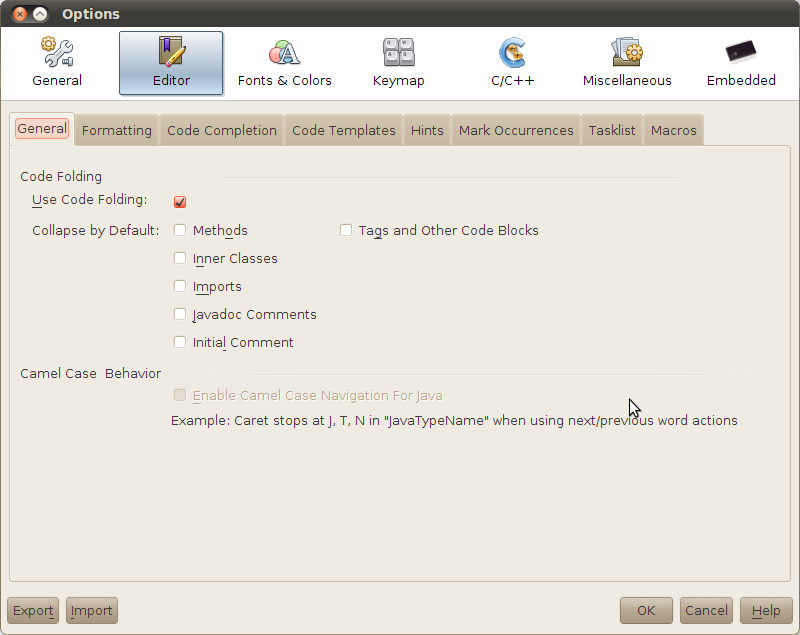Screen dimensions: 800x635
Task: Tick the Imports collapse checkbox
Action: (180, 286)
